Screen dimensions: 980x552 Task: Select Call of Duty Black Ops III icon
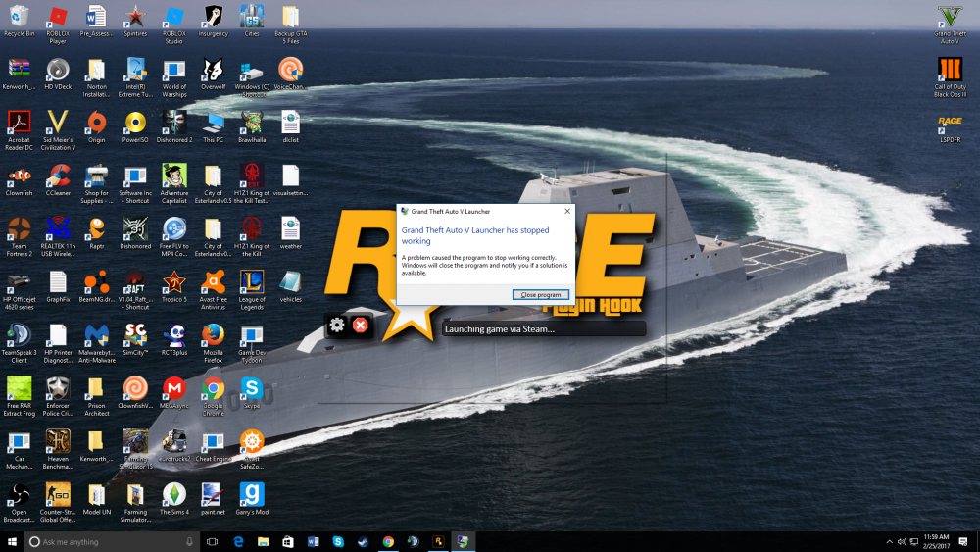coord(950,72)
